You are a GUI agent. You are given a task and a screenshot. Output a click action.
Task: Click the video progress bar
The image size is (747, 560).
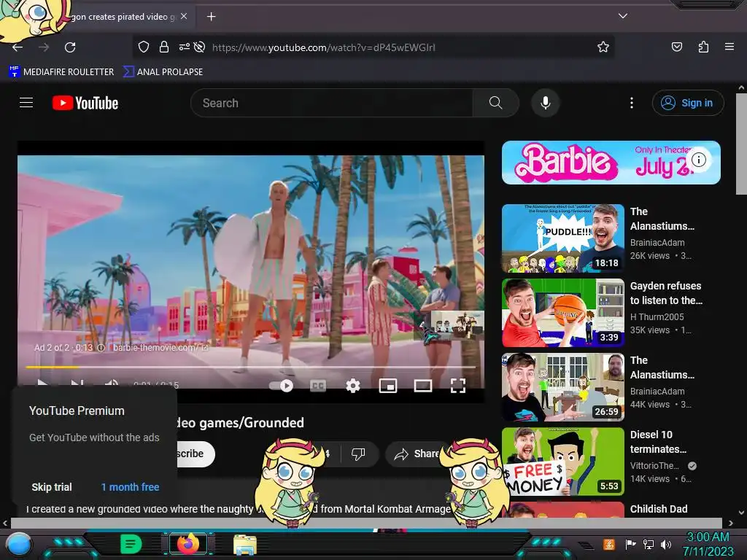tap(251, 367)
